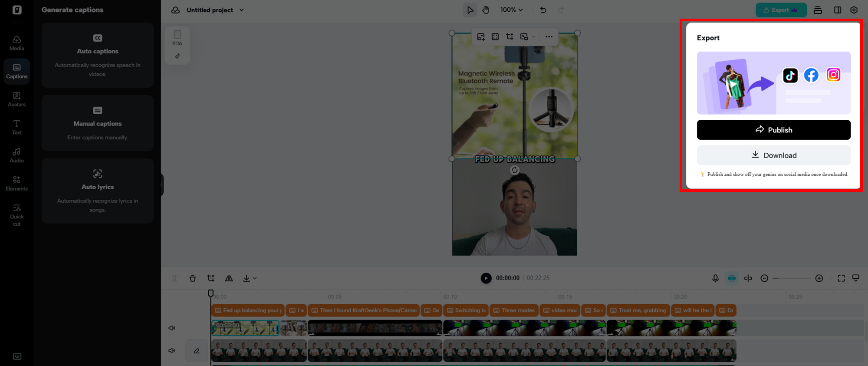Click the mirror flip icon
This screenshot has height=366, width=868.
coord(229,278)
